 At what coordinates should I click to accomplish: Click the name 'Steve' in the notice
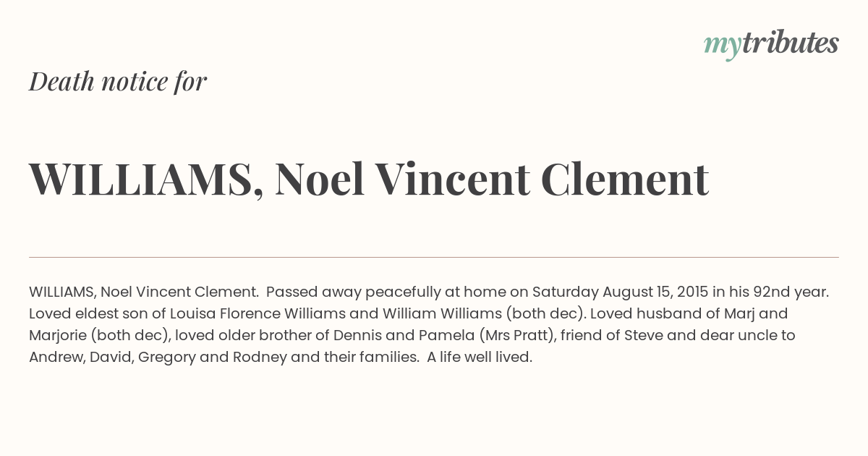pos(643,336)
